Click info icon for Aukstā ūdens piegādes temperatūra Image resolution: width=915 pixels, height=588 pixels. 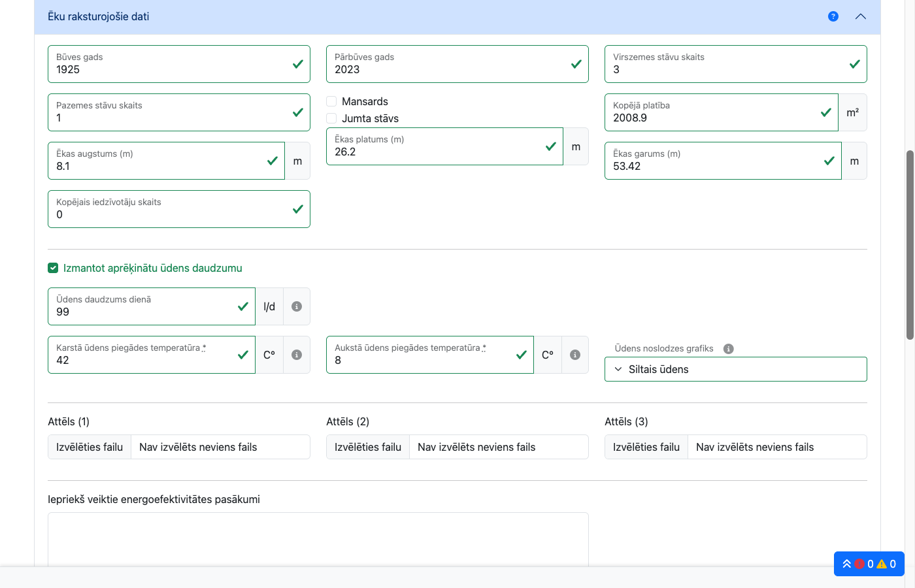pos(575,355)
